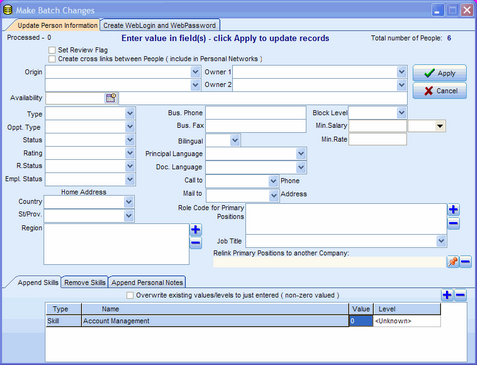Remove a role code with the minus icon

click(x=453, y=223)
